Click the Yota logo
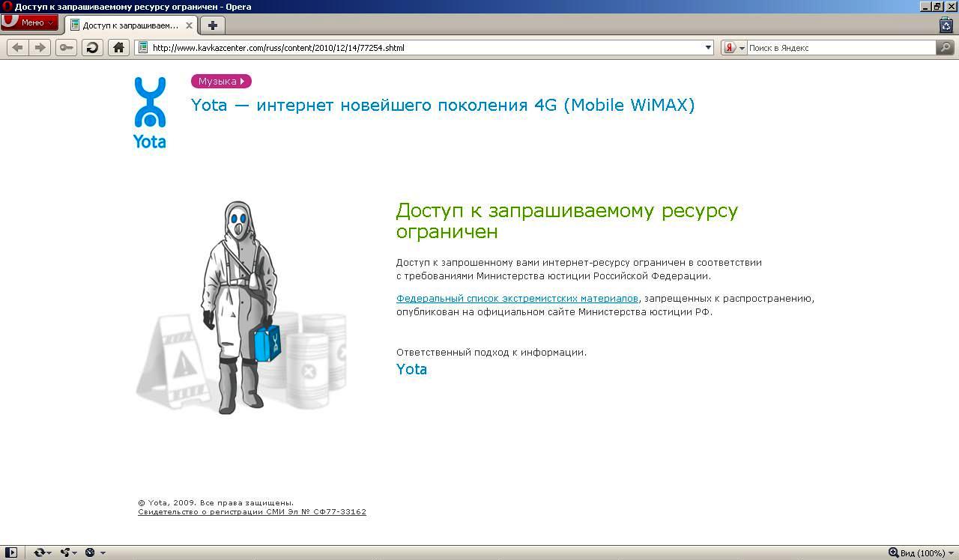Viewport: 959px width, 560px height. pyautogui.click(x=150, y=112)
